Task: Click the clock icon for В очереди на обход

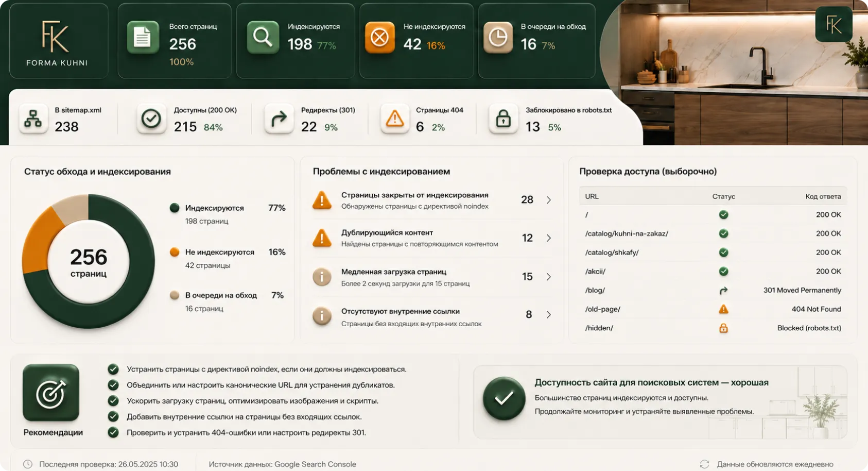Action: [x=498, y=38]
